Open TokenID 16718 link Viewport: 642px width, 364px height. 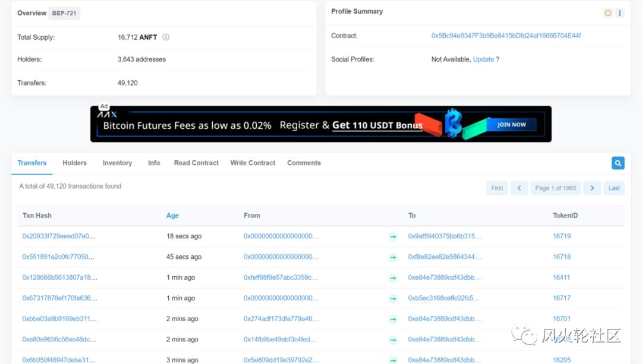pos(561,257)
